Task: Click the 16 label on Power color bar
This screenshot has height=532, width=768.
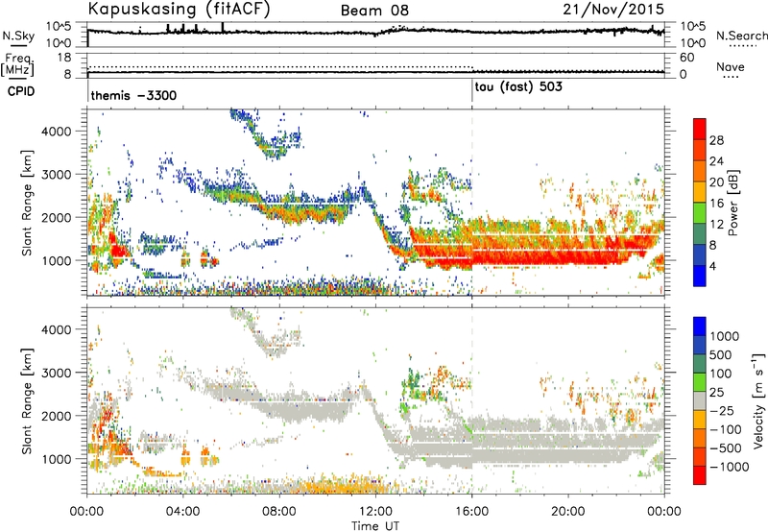Action: pos(716,204)
